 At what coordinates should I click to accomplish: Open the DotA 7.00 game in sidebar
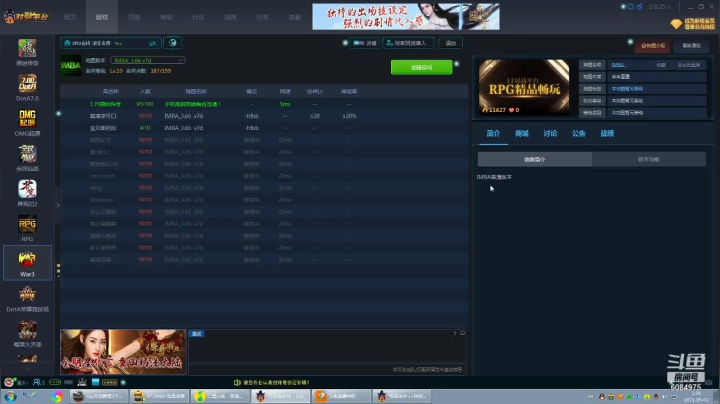click(27, 87)
